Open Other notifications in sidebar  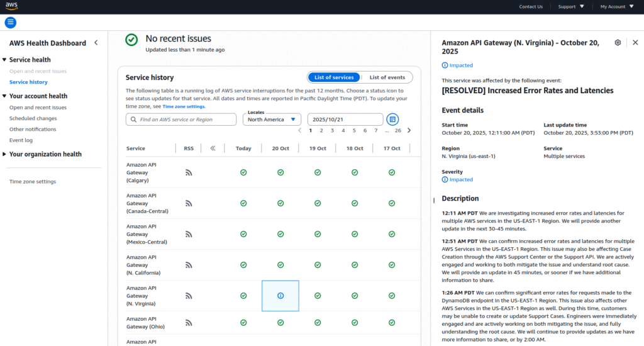(x=33, y=130)
